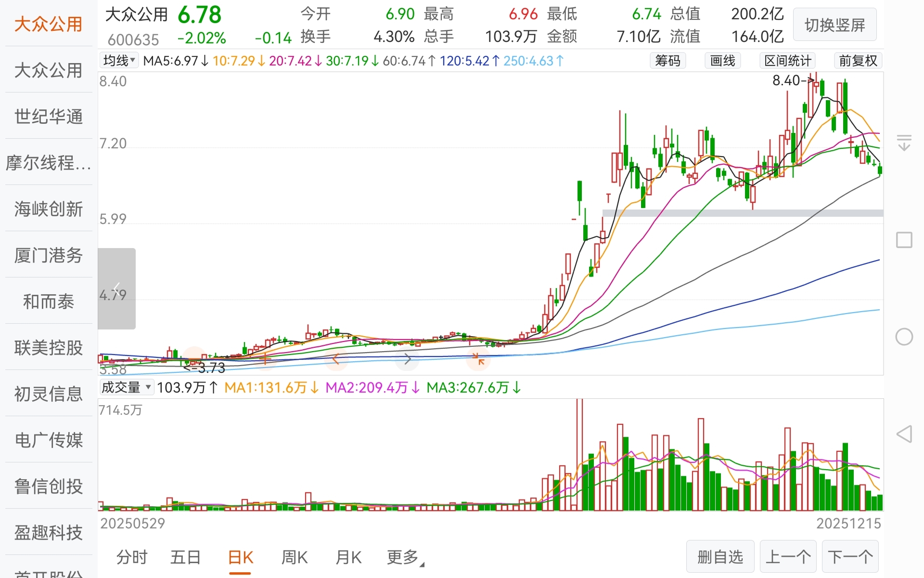This screenshot has width=924, height=578.
Task: Toggle the 筹码 chip distribution view
Action: [x=667, y=61]
